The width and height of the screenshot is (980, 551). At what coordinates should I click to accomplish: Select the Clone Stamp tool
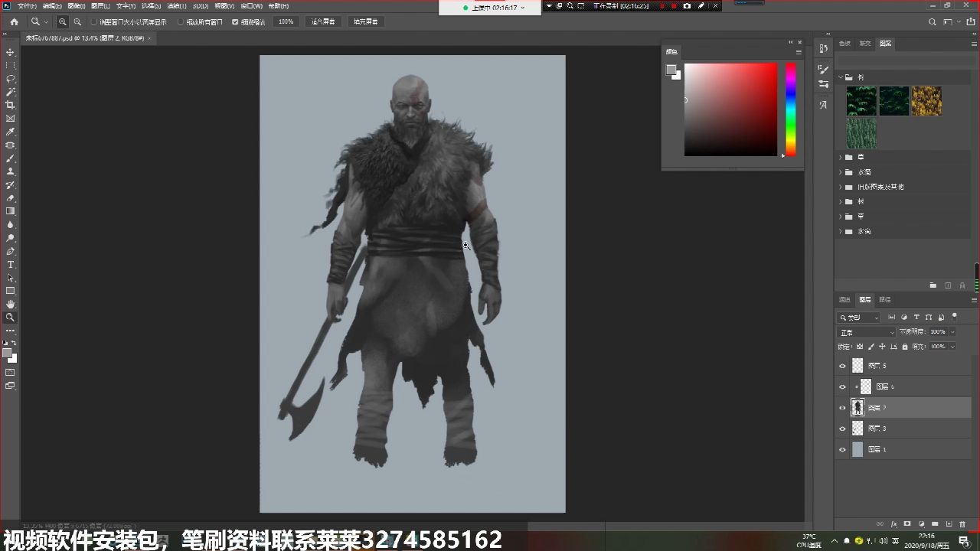pos(10,171)
